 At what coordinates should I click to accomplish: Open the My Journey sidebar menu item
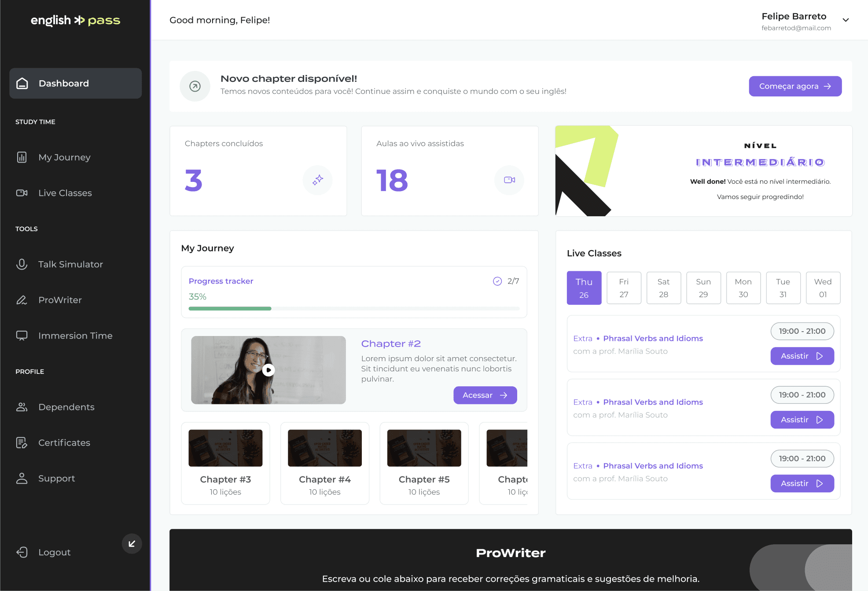pyautogui.click(x=64, y=157)
